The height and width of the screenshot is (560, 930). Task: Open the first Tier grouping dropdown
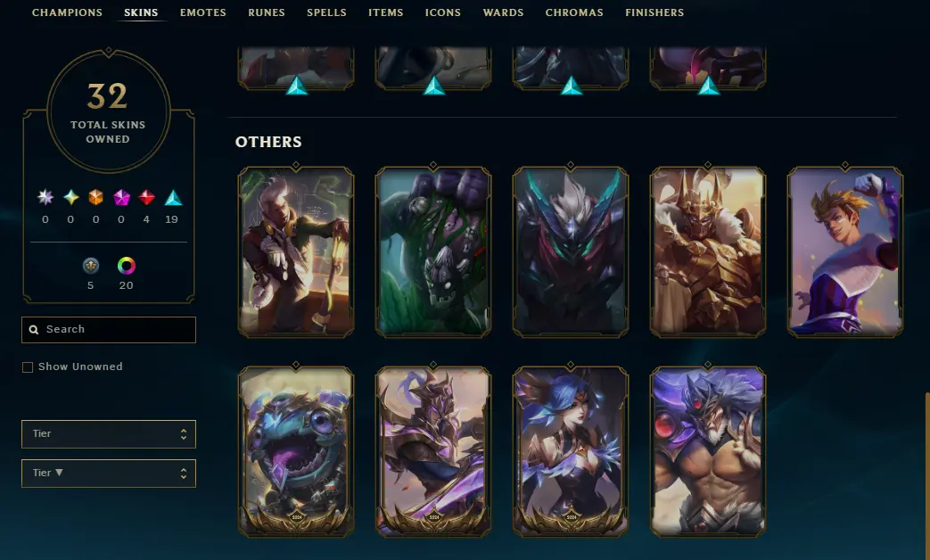point(109,434)
